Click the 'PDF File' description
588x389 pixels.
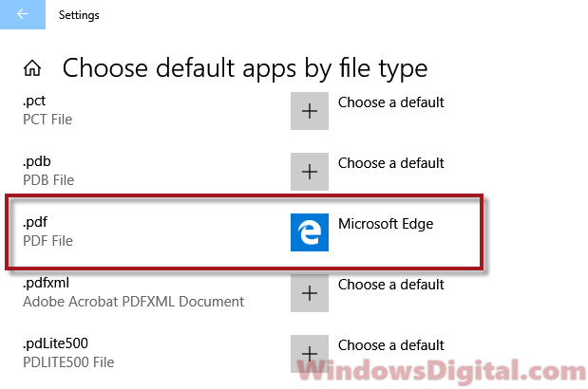point(48,241)
